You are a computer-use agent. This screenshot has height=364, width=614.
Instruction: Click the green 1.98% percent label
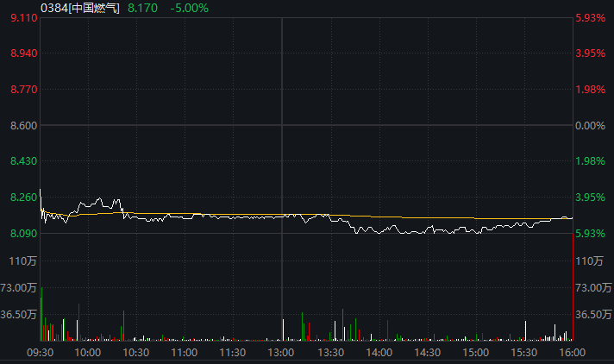point(591,161)
